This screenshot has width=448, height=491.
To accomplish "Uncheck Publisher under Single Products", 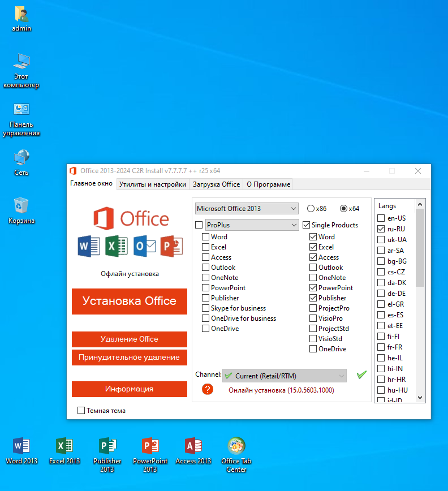I will [313, 298].
